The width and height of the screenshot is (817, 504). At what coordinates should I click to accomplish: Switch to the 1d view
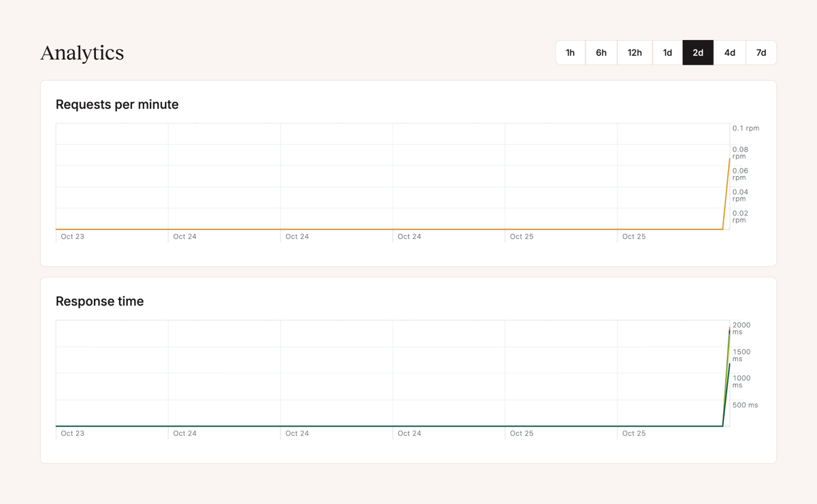tap(667, 52)
